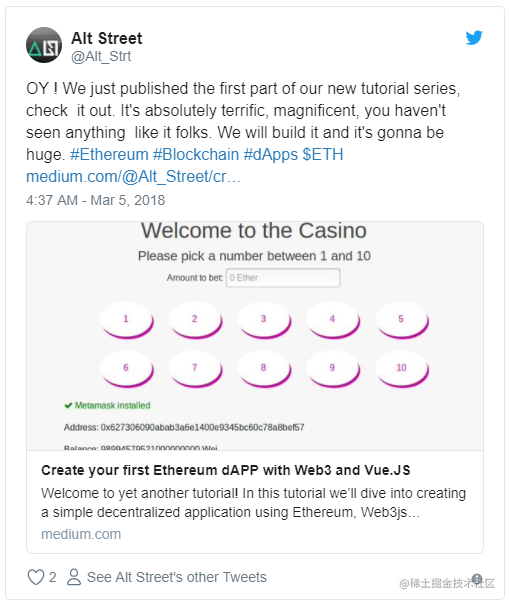
Task: Open the #dApps hashtag
Action: (271, 155)
